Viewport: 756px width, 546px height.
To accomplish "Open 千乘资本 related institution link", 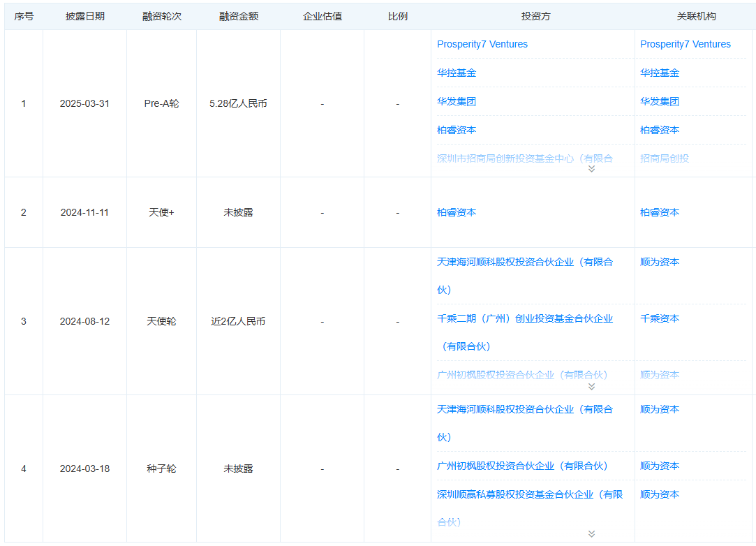I will tap(660, 318).
